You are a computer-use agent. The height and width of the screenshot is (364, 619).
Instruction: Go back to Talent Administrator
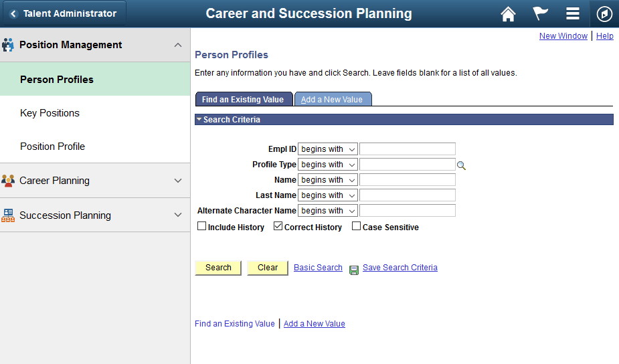pyautogui.click(x=64, y=13)
